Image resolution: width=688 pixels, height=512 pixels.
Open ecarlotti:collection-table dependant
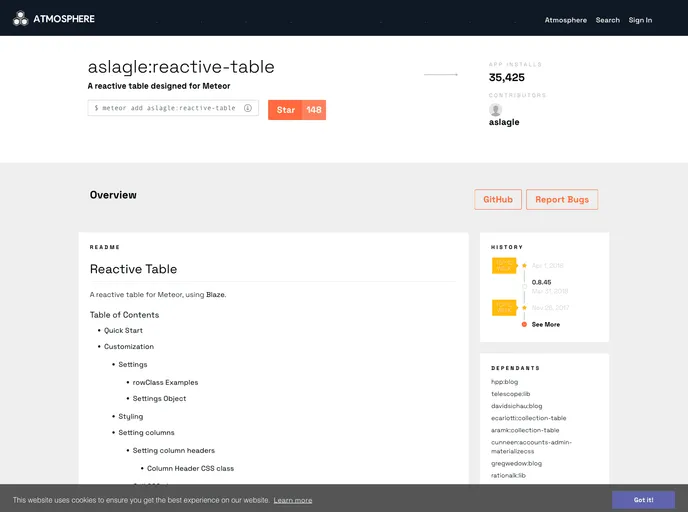[x=529, y=418]
